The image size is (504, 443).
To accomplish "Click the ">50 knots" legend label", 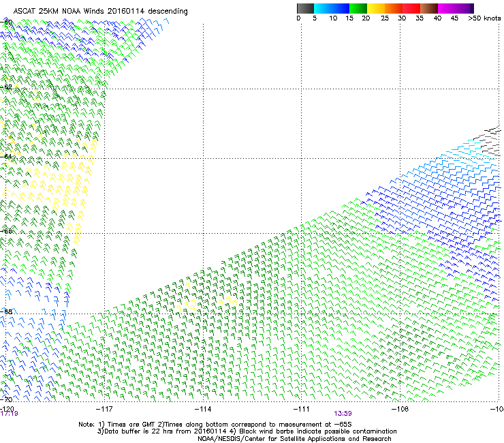I will [484, 18].
